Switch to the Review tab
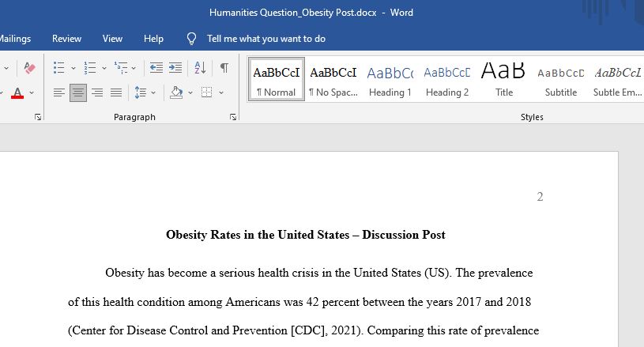The image size is (644, 347). (x=66, y=39)
